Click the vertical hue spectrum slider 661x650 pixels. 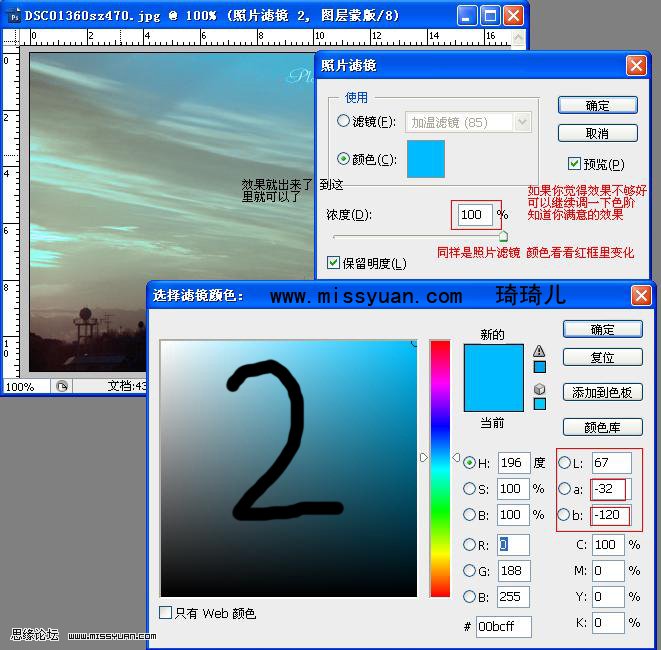pyautogui.click(x=440, y=468)
